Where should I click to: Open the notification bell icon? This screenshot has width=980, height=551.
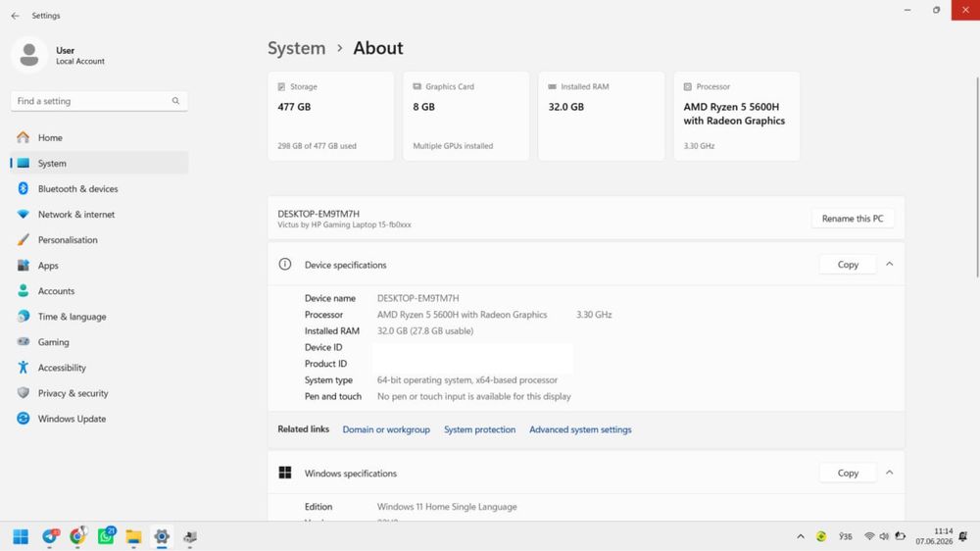click(963, 536)
